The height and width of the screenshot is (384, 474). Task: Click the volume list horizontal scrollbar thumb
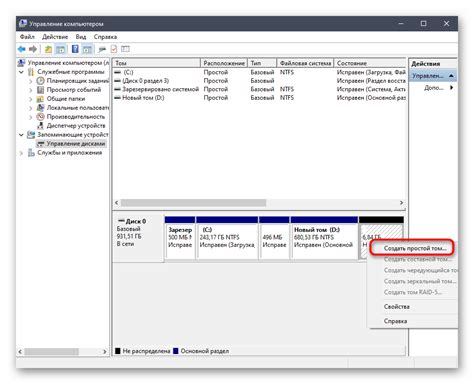[193, 203]
